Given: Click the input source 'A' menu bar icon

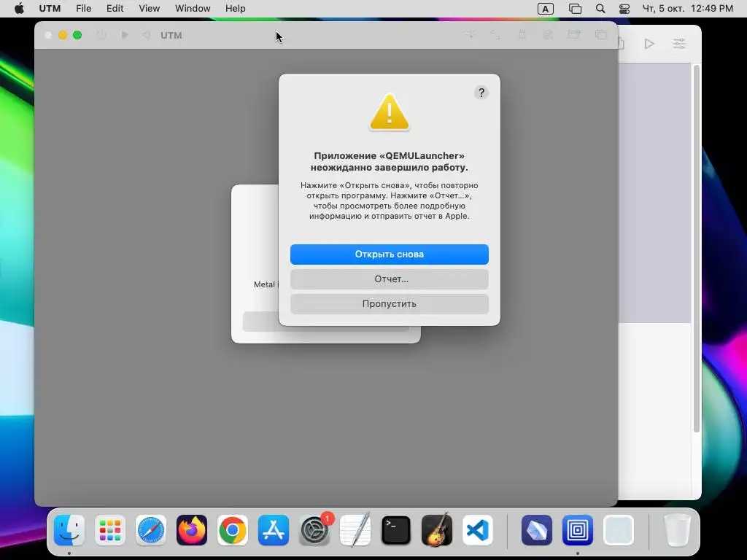Looking at the screenshot, I should [x=545, y=9].
